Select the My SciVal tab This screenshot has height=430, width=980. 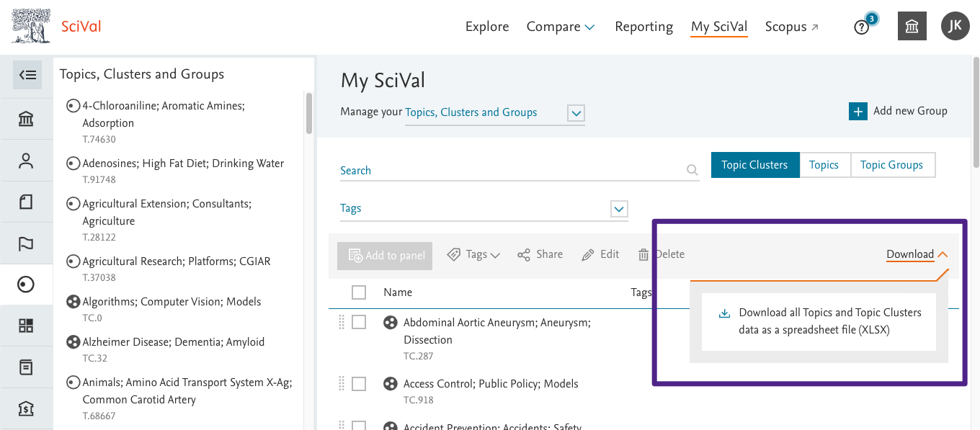pyautogui.click(x=719, y=27)
